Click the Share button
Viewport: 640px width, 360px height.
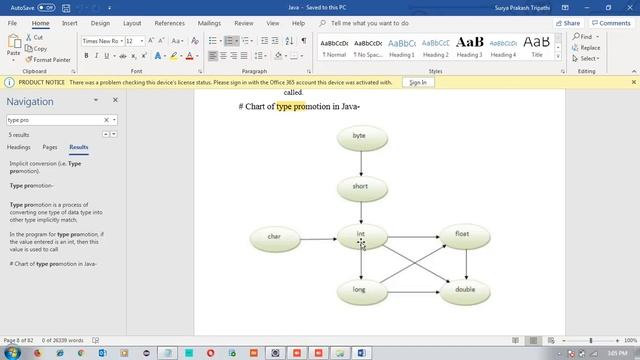[568, 23]
